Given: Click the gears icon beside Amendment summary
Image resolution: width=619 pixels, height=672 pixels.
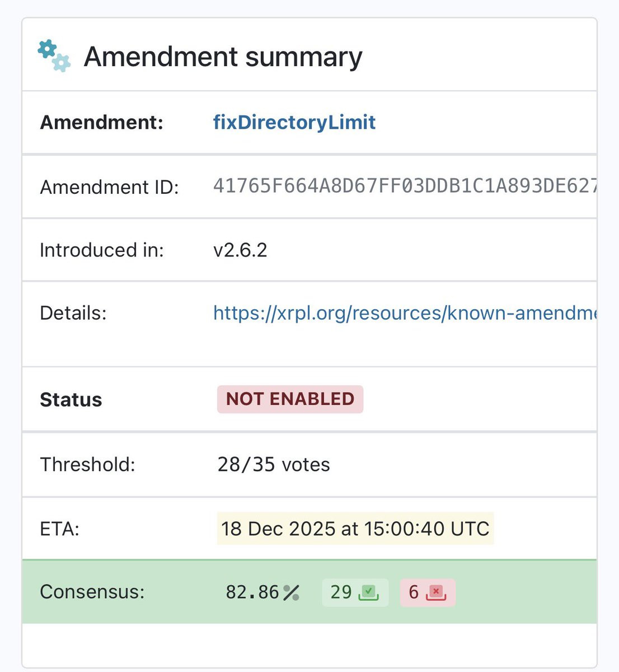Looking at the screenshot, I should (54, 55).
